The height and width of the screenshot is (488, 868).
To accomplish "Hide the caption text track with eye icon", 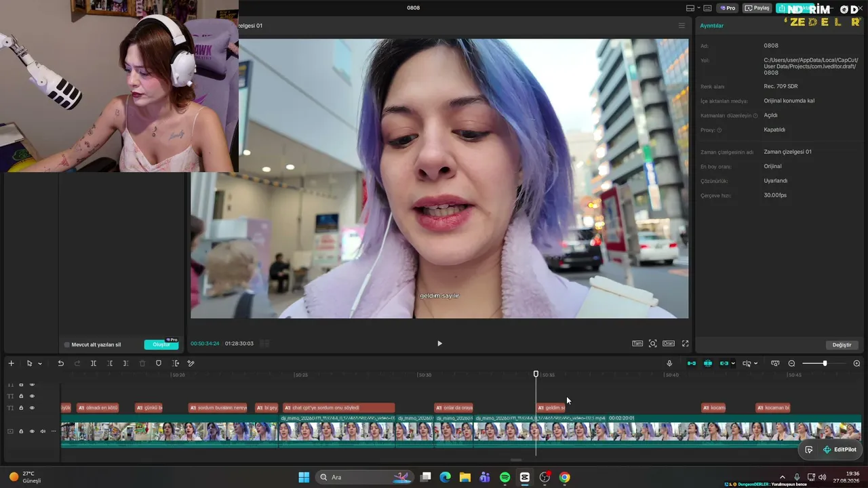I will pos(32,408).
